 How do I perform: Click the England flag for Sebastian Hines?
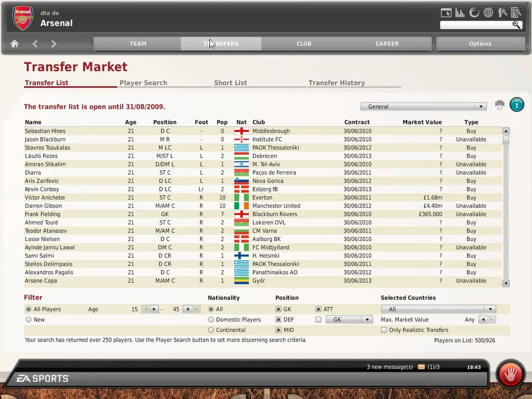(241, 131)
